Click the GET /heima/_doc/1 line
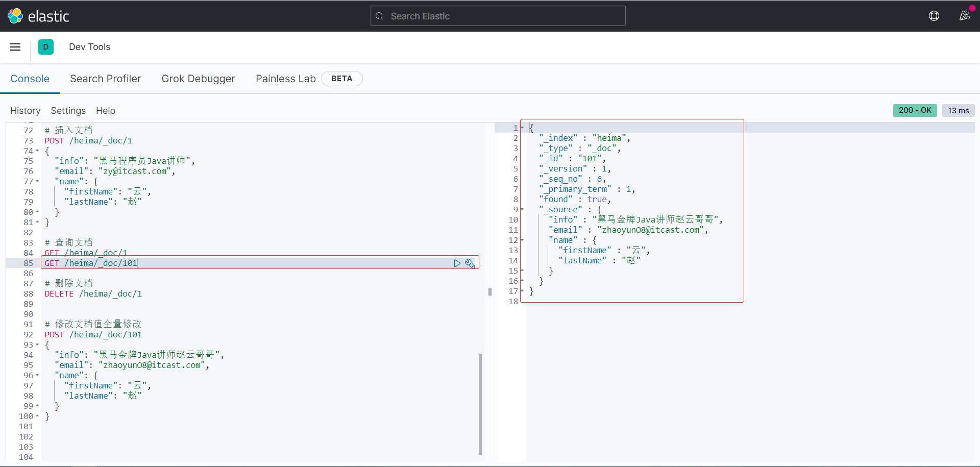The width and height of the screenshot is (980, 467). [86, 253]
